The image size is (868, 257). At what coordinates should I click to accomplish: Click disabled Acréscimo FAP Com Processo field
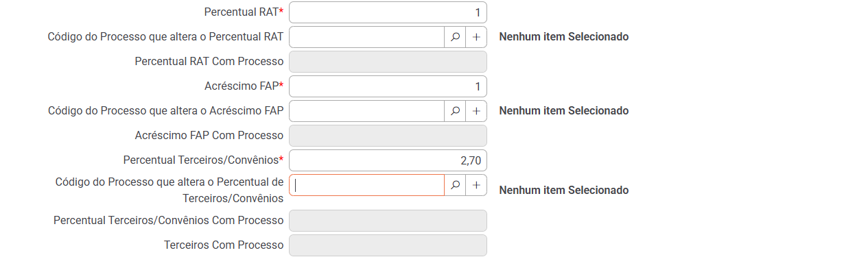(388, 136)
